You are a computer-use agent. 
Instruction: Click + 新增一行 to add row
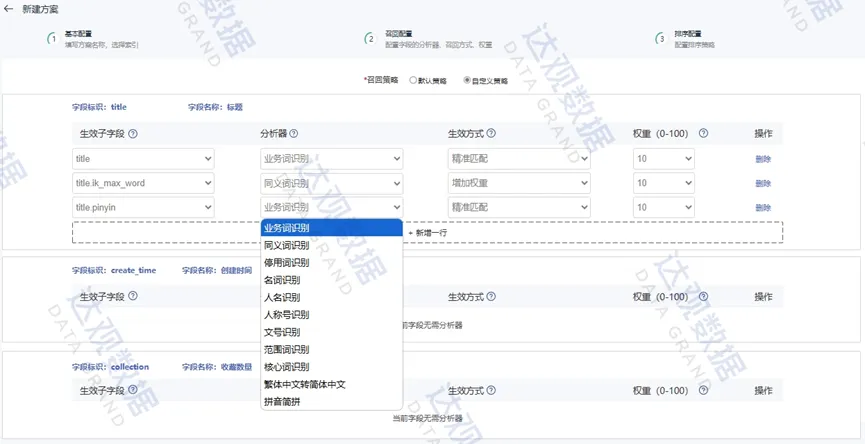(428, 232)
